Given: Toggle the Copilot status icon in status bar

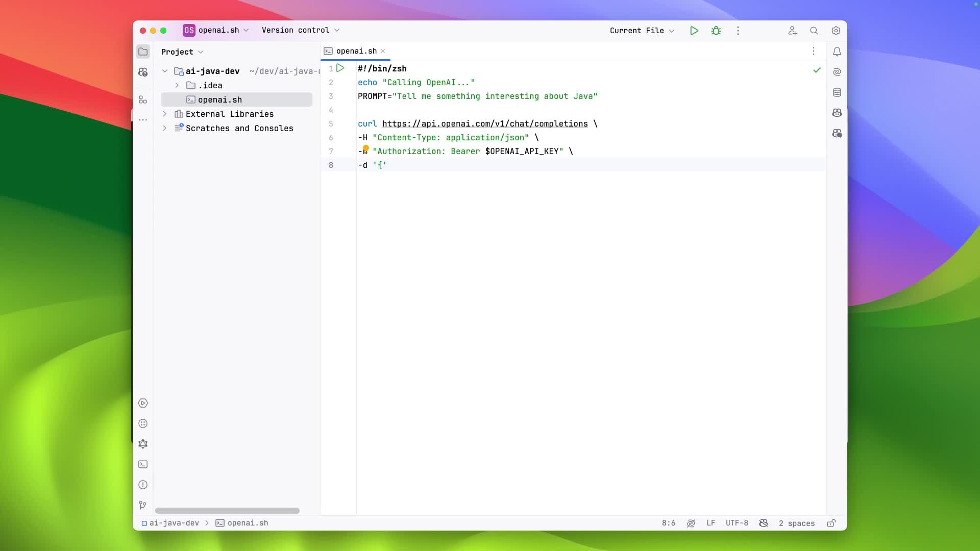Looking at the screenshot, I should [764, 523].
